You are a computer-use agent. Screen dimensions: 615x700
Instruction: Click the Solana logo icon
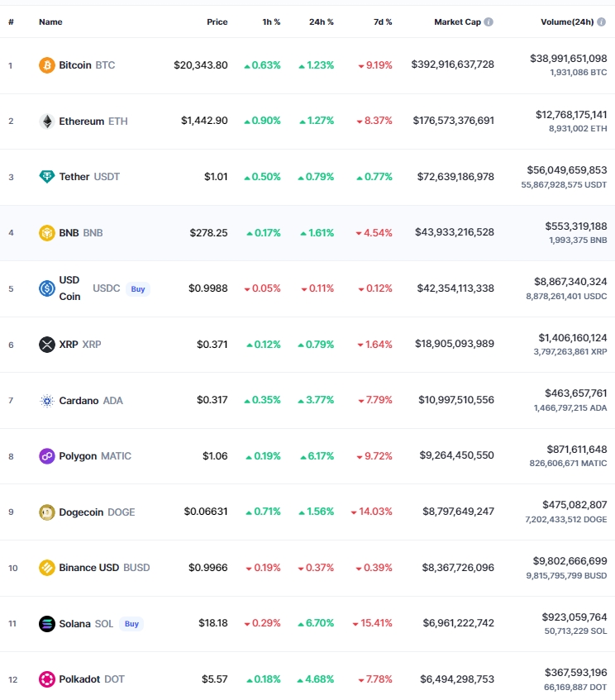(x=47, y=624)
